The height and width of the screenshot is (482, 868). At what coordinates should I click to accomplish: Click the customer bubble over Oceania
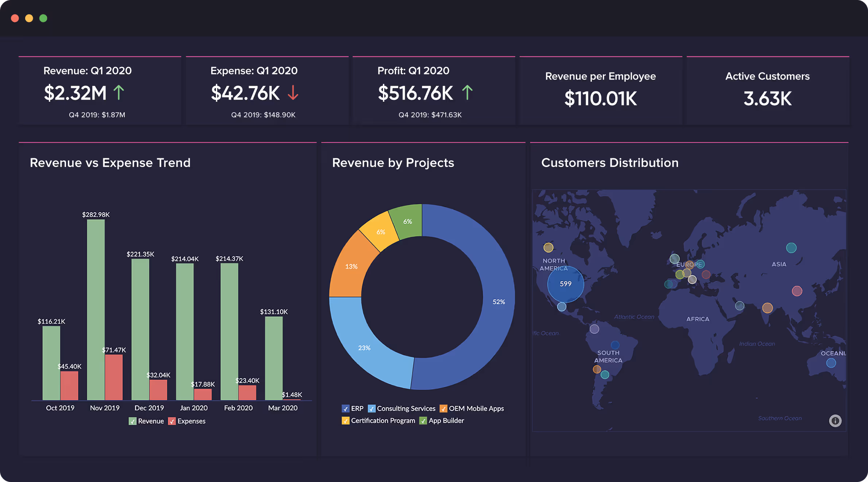pyautogui.click(x=831, y=363)
